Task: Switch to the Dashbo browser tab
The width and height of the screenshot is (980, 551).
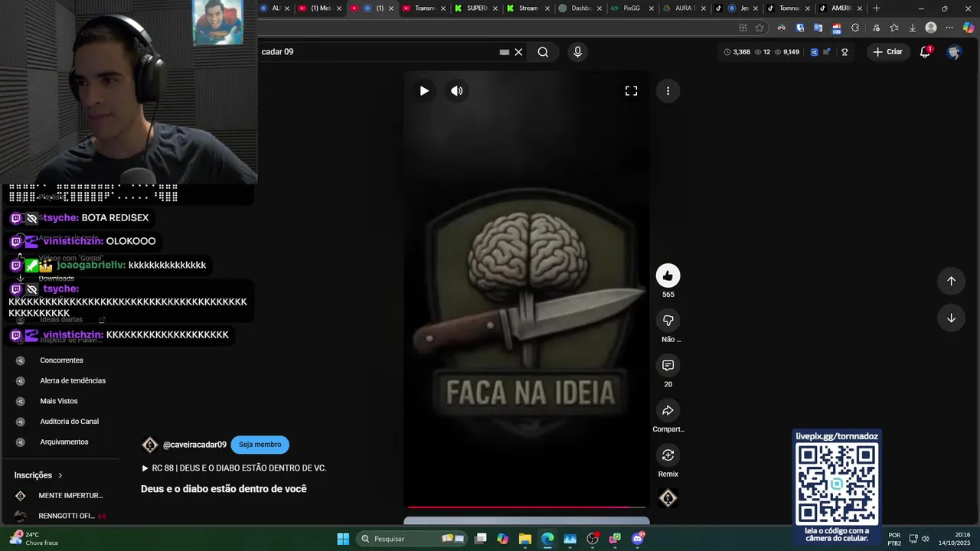Action: (x=581, y=8)
